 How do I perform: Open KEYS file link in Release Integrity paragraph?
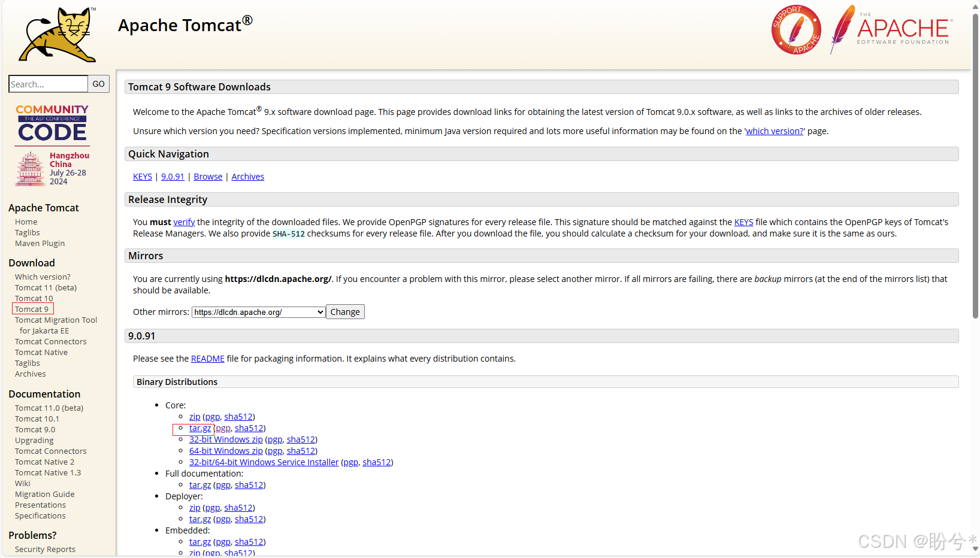(743, 222)
